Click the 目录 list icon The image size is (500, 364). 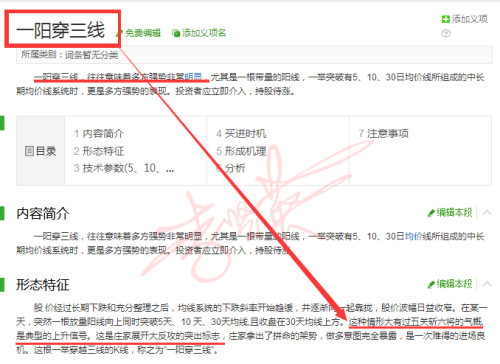pyautogui.click(x=29, y=151)
